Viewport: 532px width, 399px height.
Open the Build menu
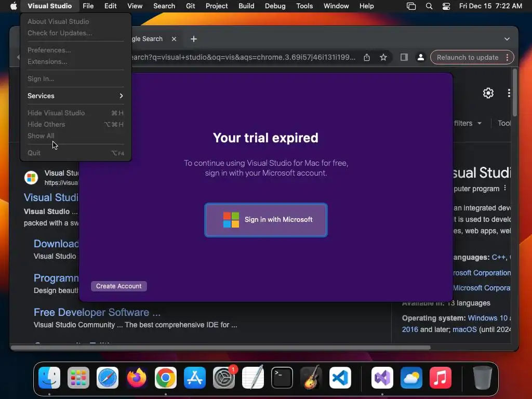click(246, 6)
